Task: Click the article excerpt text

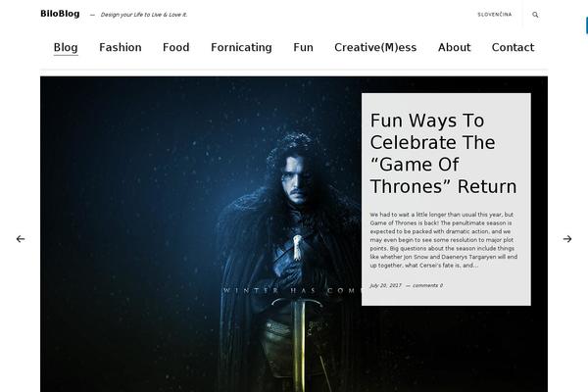Action: pyautogui.click(x=444, y=240)
